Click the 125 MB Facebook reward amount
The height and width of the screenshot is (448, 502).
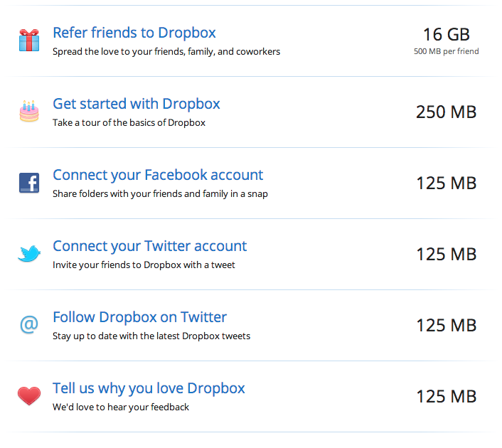tap(447, 183)
